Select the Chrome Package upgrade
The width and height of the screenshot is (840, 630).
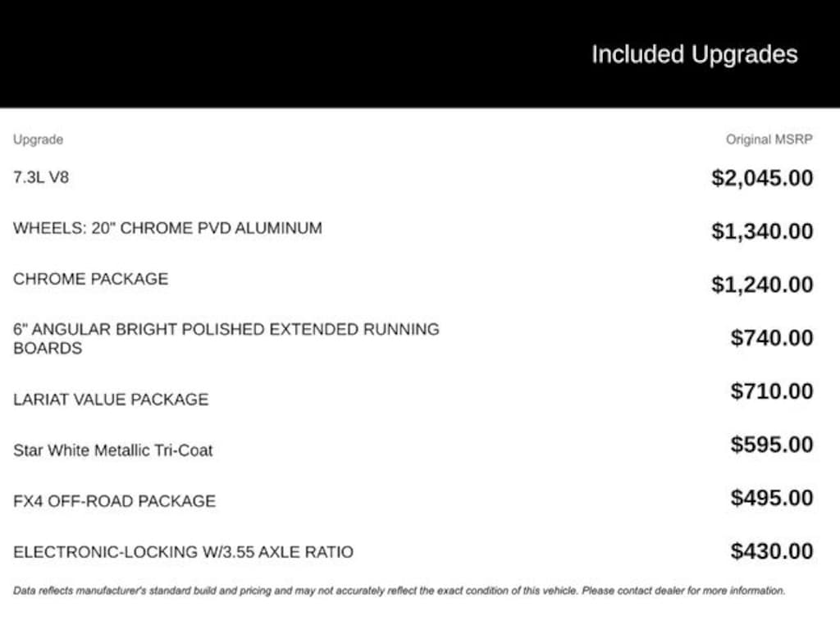(x=90, y=279)
